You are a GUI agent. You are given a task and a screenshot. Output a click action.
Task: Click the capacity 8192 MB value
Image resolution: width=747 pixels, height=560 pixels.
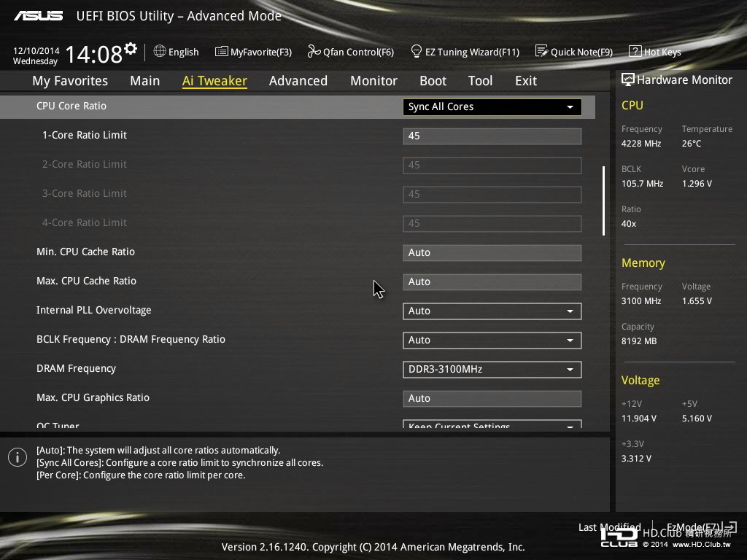click(639, 341)
